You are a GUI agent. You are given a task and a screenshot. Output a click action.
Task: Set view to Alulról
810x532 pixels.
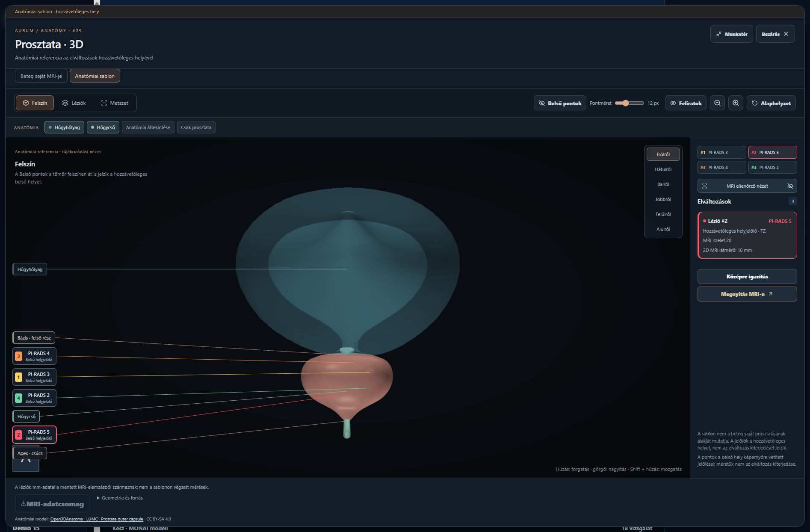pyautogui.click(x=663, y=229)
